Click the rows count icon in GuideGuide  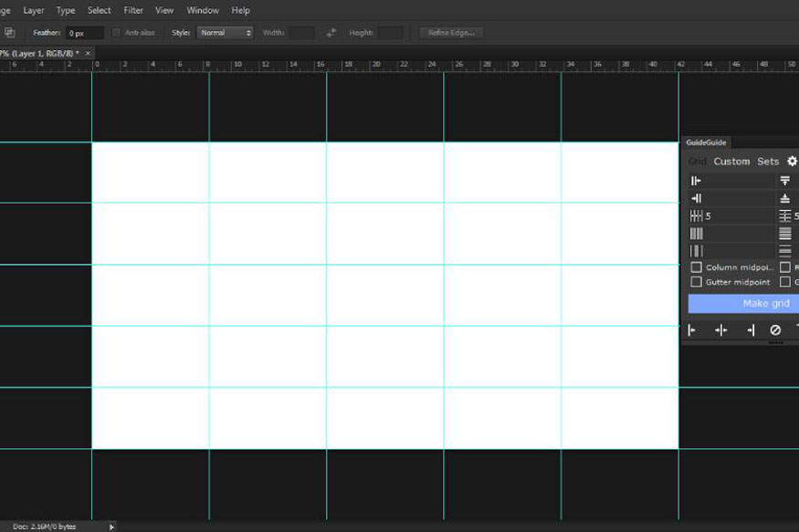784,215
